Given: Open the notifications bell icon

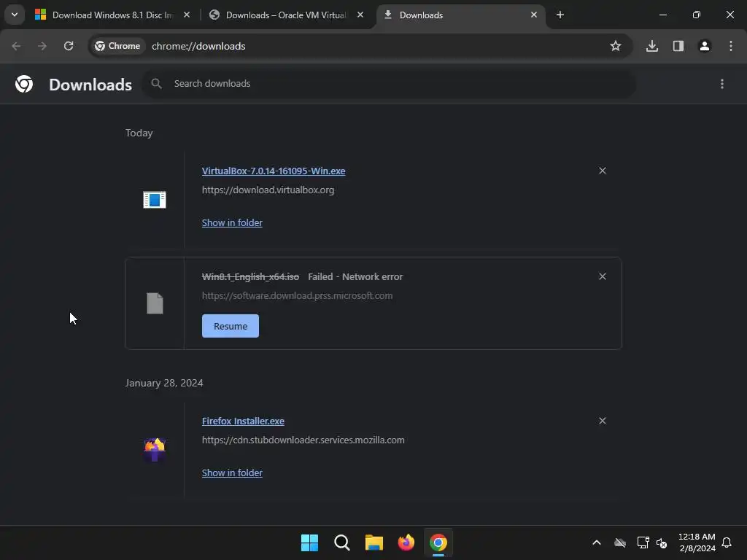Looking at the screenshot, I should pyautogui.click(x=727, y=542).
